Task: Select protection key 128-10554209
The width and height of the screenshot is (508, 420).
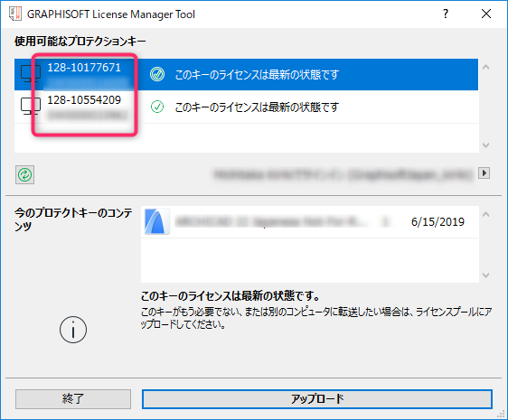Action: [246, 107]
